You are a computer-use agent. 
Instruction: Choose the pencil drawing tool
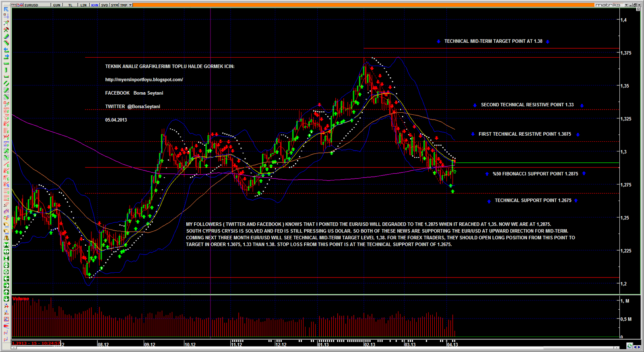(x=6, y=23)
